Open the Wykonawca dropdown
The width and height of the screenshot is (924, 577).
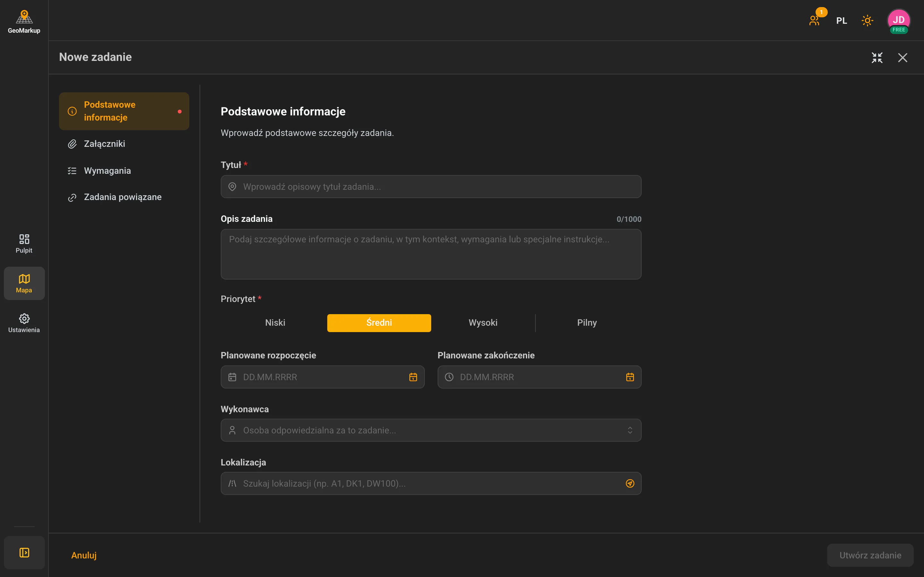431,431
